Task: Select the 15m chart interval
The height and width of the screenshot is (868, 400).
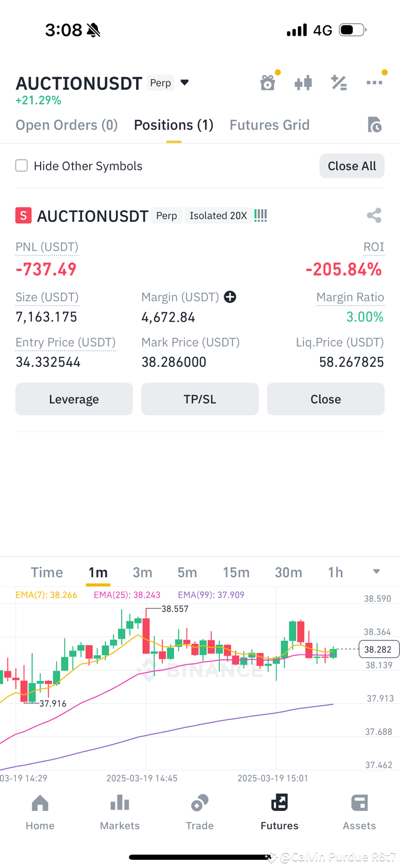Action: [236, 572]
